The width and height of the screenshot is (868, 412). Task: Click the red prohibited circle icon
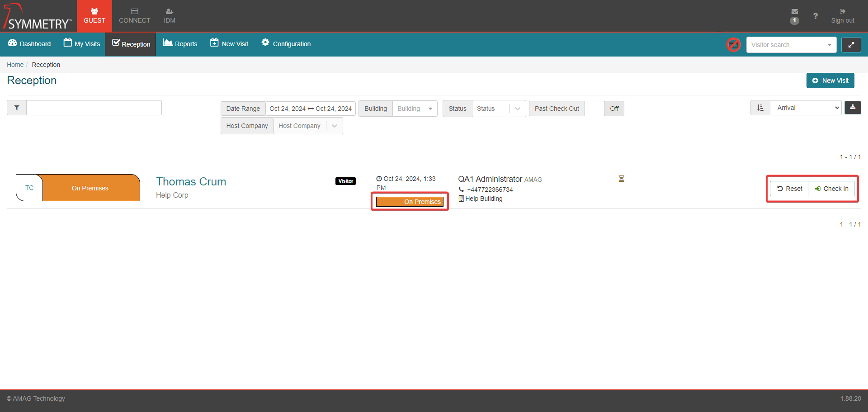click(733, 45)
